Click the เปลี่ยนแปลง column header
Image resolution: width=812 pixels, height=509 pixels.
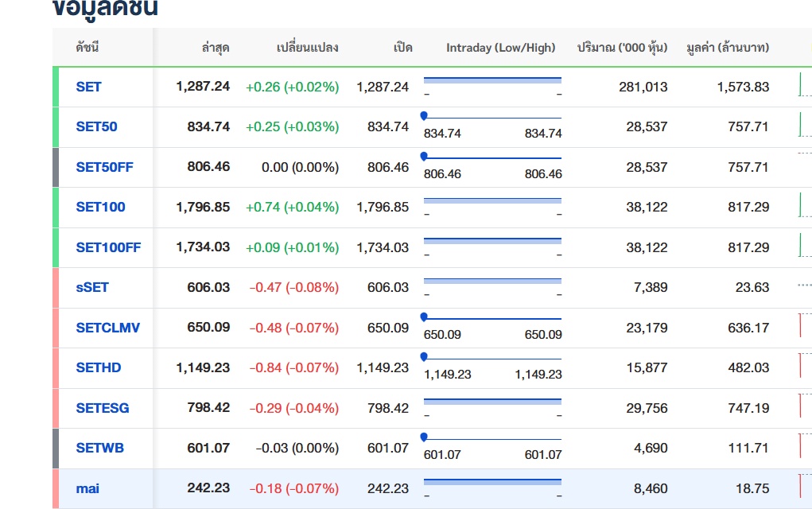[x=307, y=48]
